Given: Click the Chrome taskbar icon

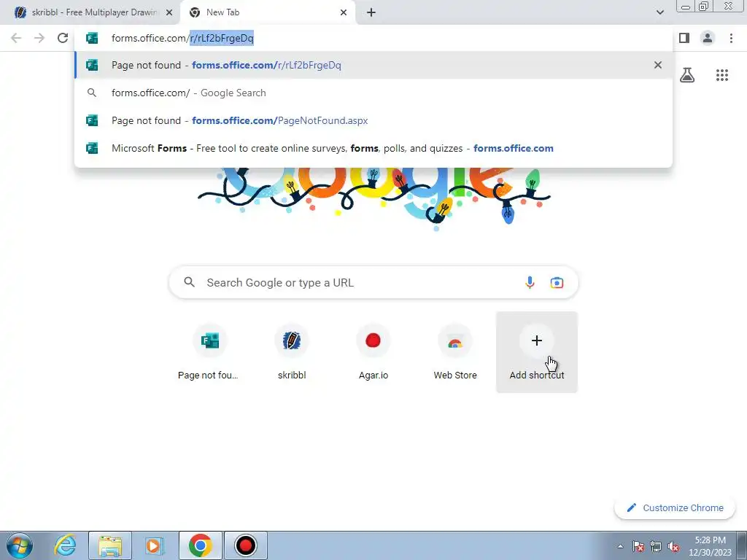Looking at the screenshot, I should [x=201, y=545].
